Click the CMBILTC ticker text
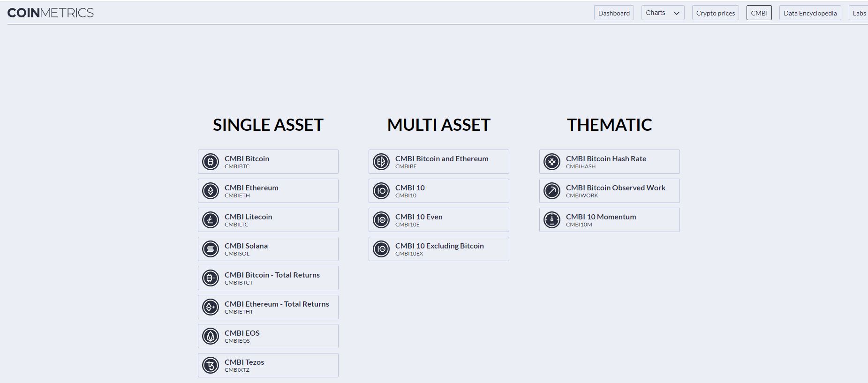The image size is (868, 383). pos(236,225)
